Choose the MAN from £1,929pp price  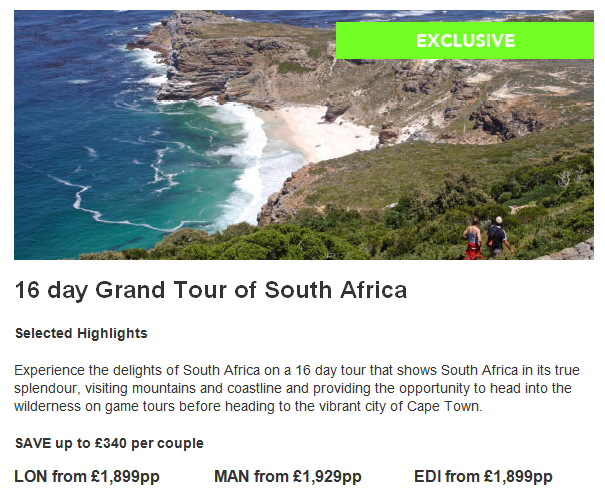(288, 476)
